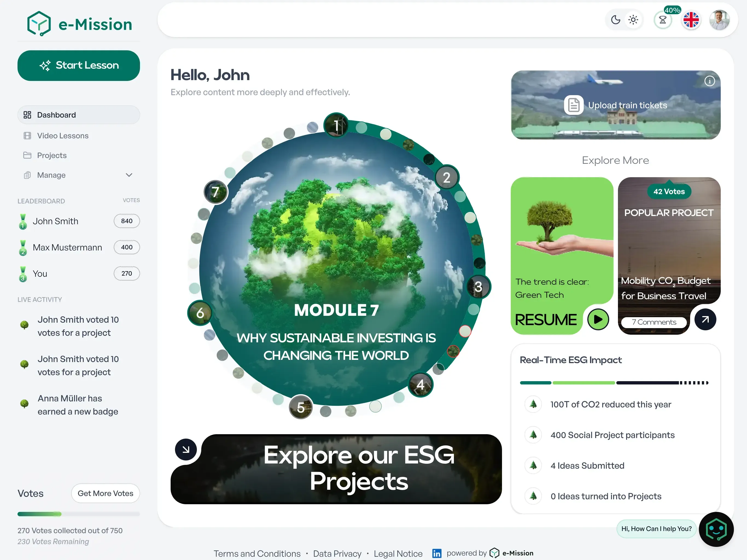Viewport: 747px width, 560px height.
Task: Click the info icon on train tickets card
Action: click(x=710, y=81)
